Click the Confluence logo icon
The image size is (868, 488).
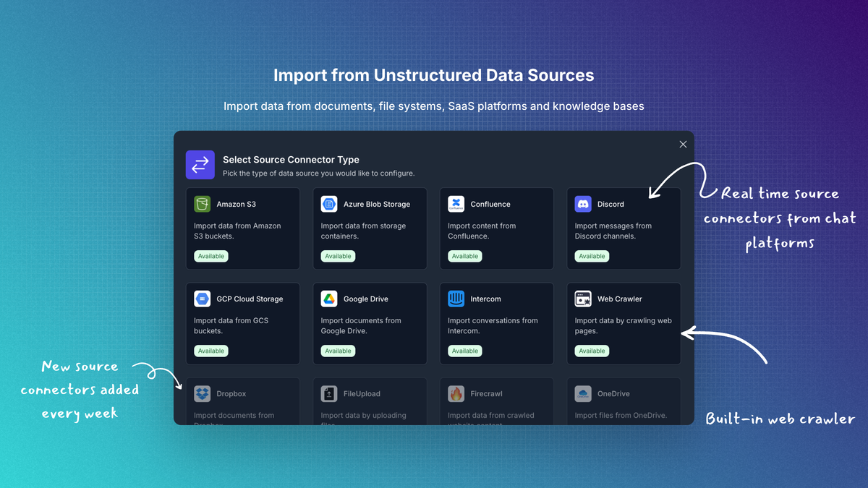click(456, 204)
